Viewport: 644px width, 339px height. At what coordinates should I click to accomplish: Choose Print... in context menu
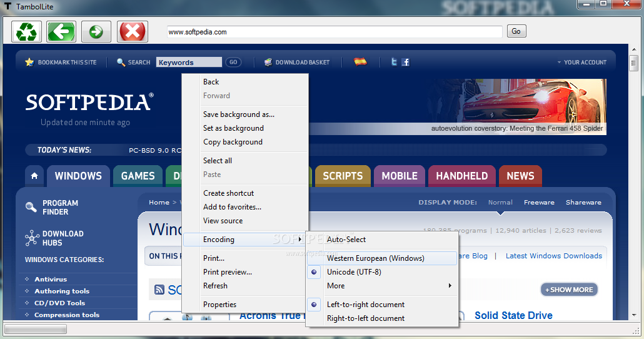pos(245,258)
